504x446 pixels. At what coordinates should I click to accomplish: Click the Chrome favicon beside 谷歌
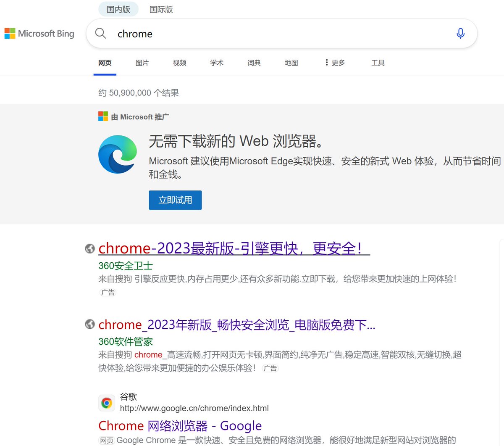pos(107,403)
